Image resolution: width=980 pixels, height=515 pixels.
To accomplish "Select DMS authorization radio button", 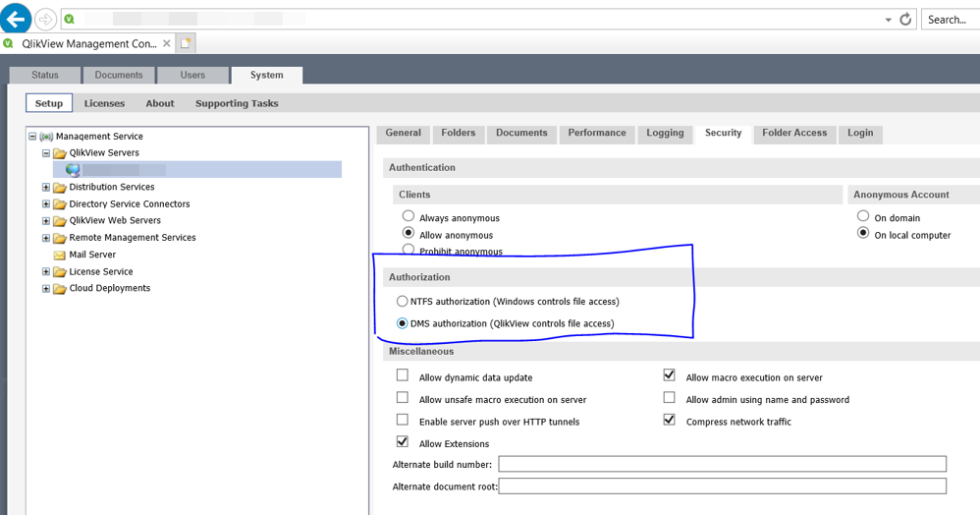I will 403,323.
